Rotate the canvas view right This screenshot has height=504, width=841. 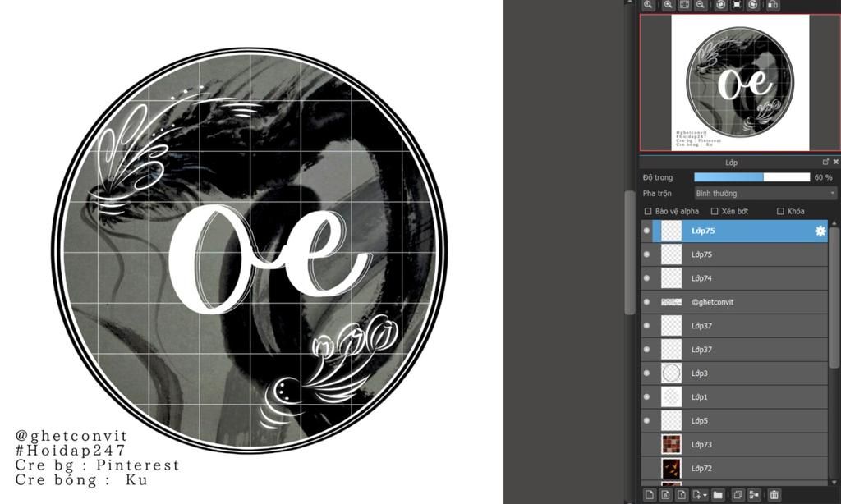753,4
